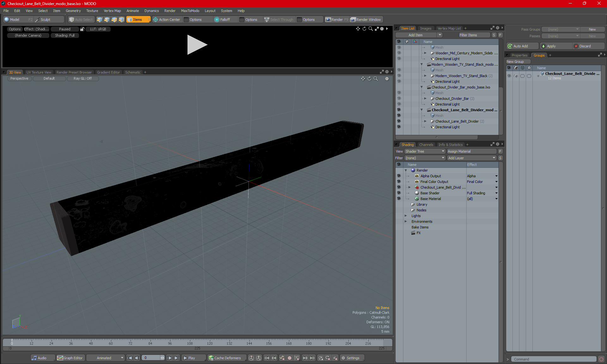Click viewport rotate icon
The height and width of the screenshot is (364, 607).
pos(369,79)
